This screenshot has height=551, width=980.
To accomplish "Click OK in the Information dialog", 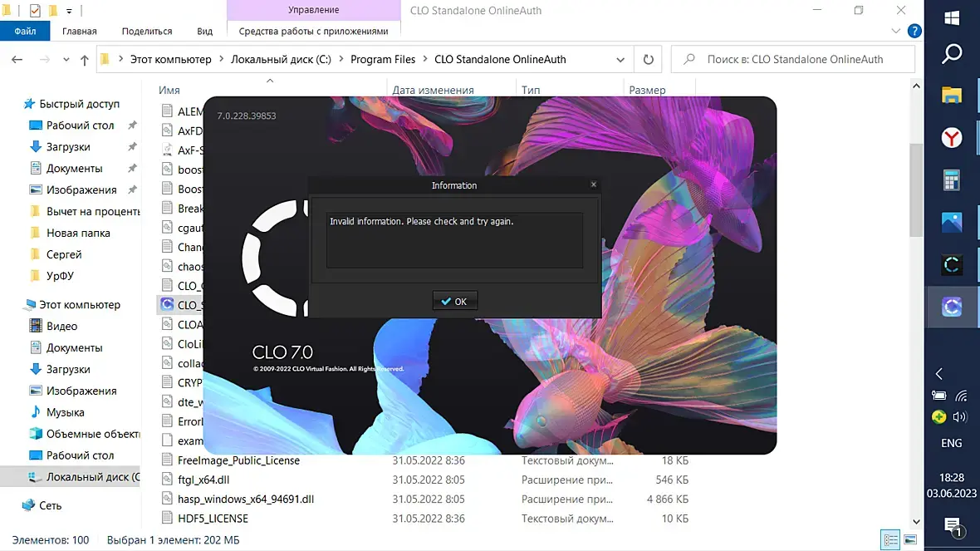I will tap(454, 302).
